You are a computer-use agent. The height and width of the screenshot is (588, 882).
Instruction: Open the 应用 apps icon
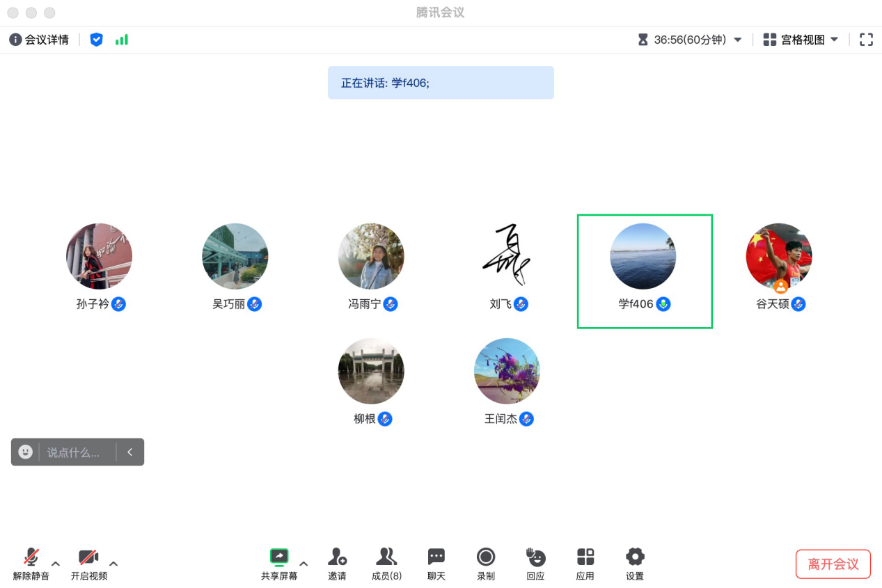tap(585, 562)
